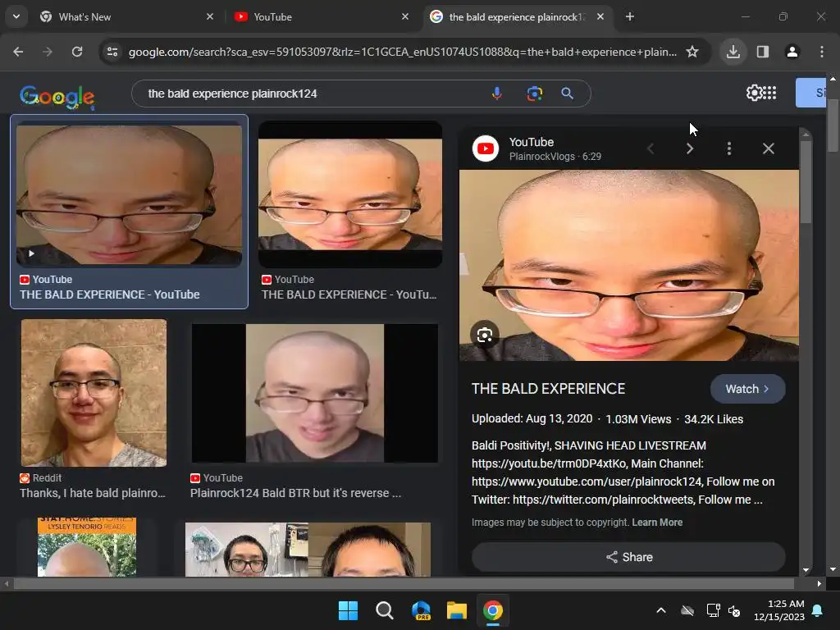
Task: Open File Explorer from taskbar
Action: [x=457, y=610]
